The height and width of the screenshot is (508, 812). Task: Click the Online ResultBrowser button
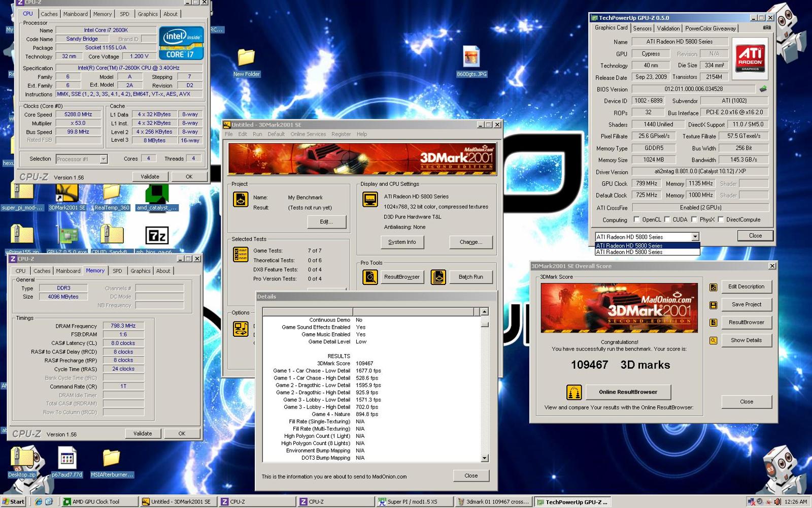[x=628, y=392]
